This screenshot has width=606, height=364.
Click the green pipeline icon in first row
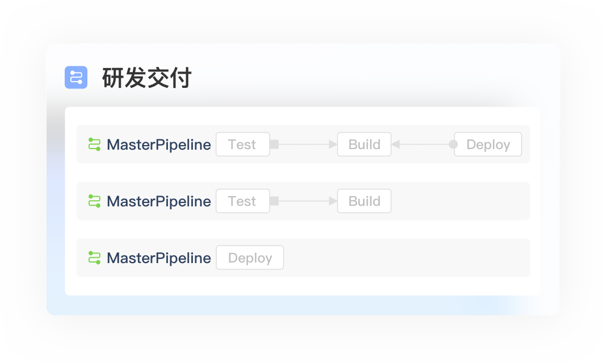pyautogui.click(x=94, y=145)
